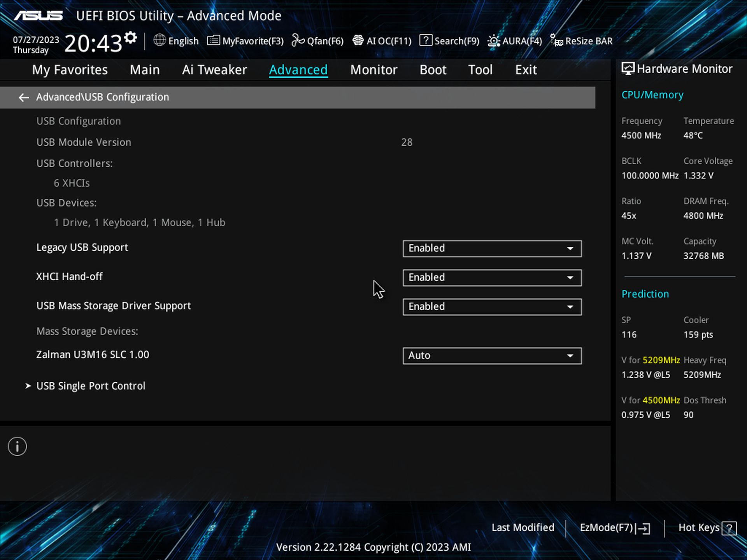Switch to the Ai Tweaker tab

[214, 70]
